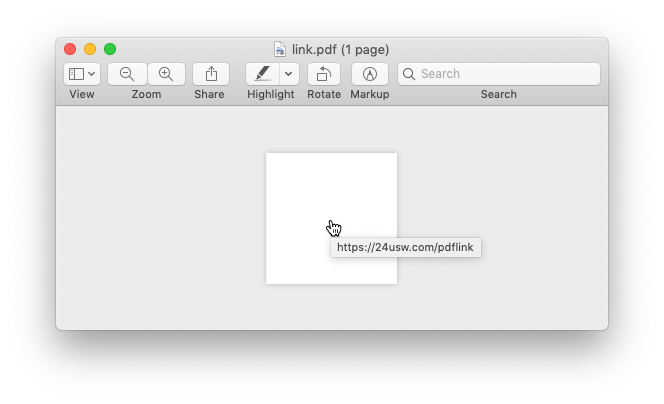Enter full screen with green button

point(110,49)
